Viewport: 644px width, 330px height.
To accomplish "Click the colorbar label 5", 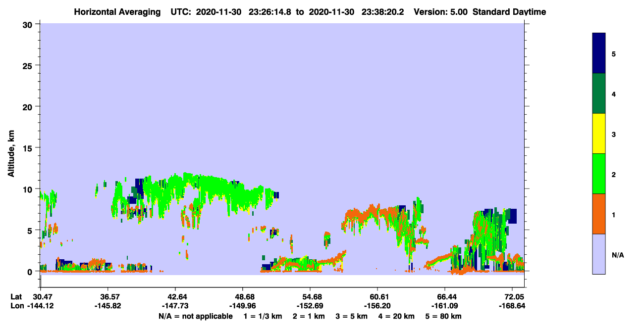I will tap(614, 53).
